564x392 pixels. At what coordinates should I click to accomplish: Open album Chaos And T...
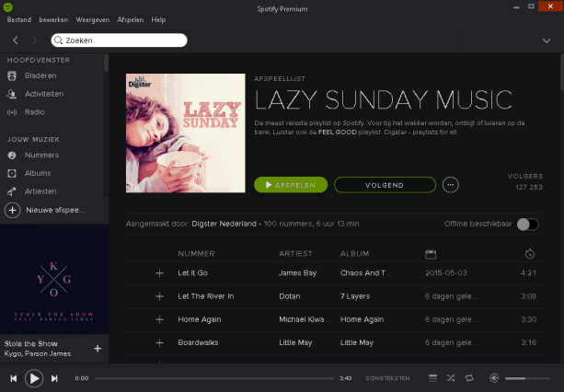pos(365,273)
